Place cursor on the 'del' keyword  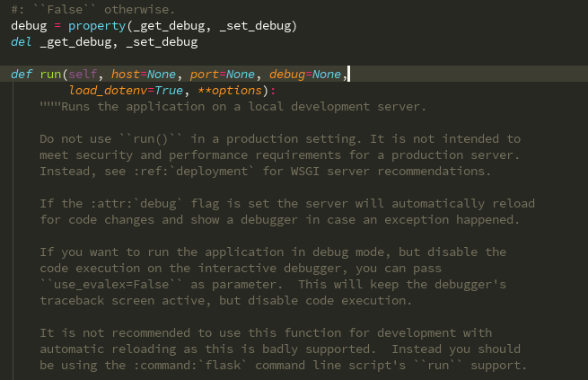(22, 41)
